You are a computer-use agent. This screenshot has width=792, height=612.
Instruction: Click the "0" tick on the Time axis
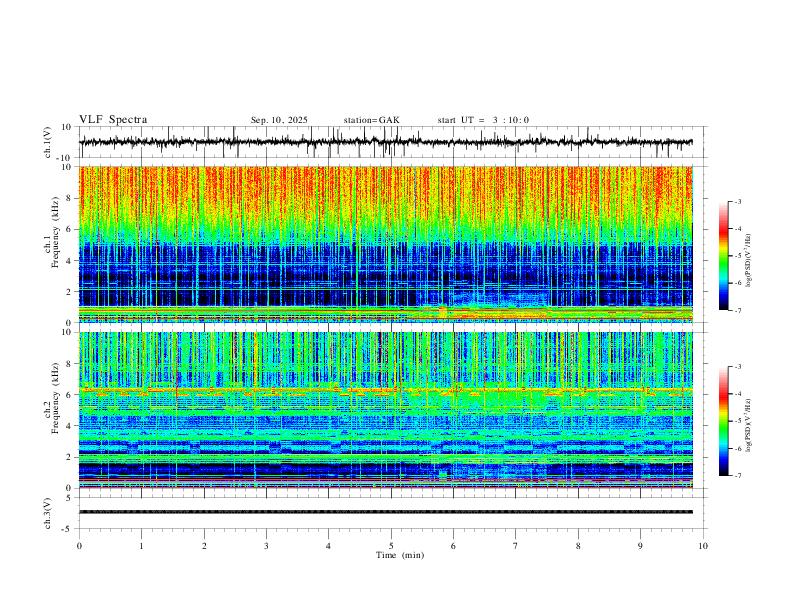pyautogui.click(x=79, y=546)
